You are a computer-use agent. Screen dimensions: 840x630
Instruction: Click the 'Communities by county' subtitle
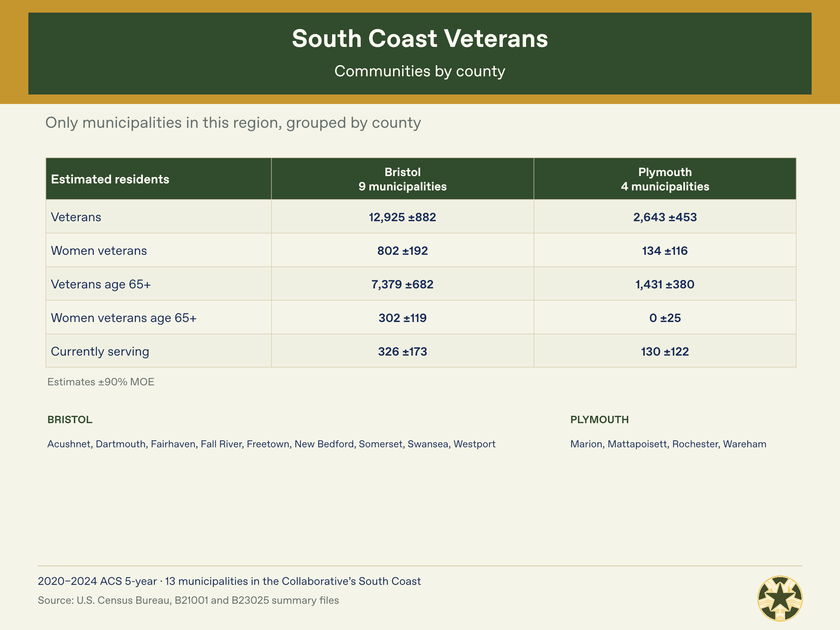tap(420, 71)
